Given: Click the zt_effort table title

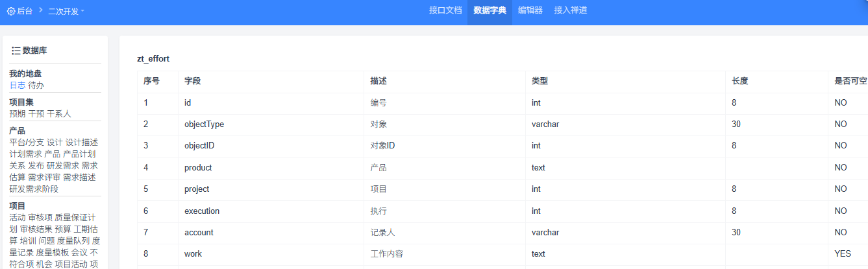Looking at the screenshot, I should pos(153,59).
